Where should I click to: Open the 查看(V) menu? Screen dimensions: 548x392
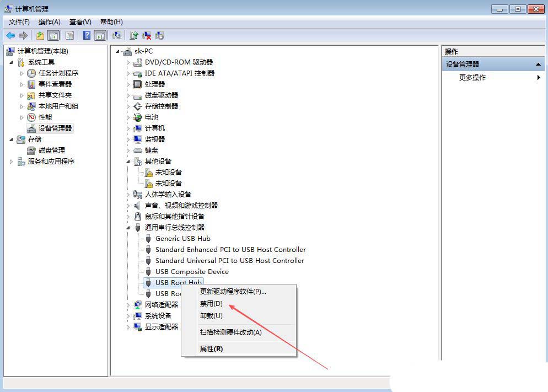click(80, 22)
